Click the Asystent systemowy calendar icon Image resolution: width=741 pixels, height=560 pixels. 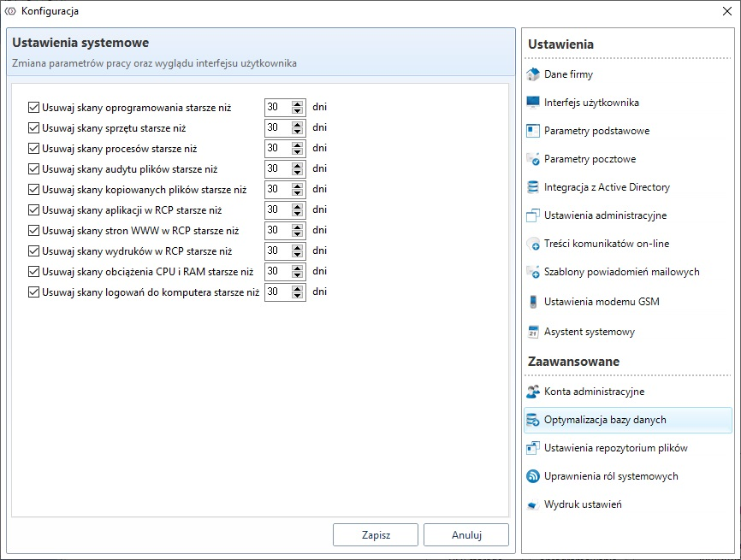tap(533, 332)
